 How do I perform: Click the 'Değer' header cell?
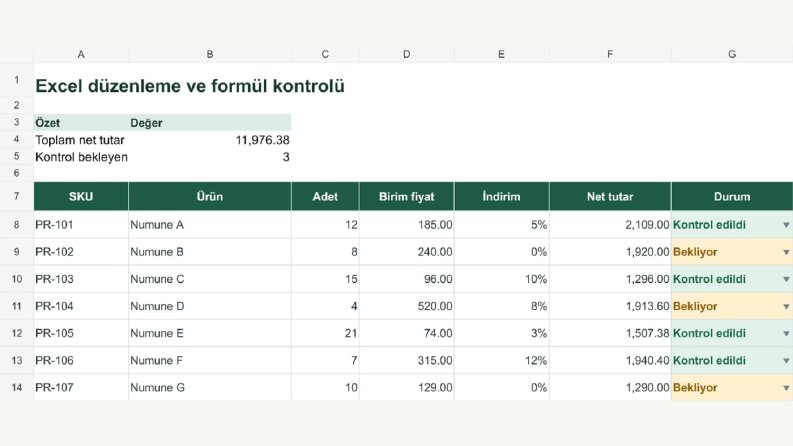tap(210, 122)
